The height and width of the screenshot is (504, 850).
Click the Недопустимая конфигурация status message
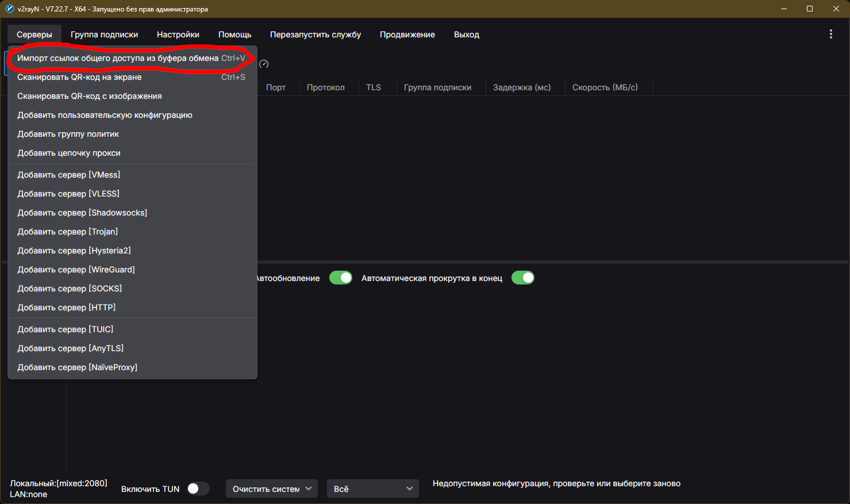556,483
